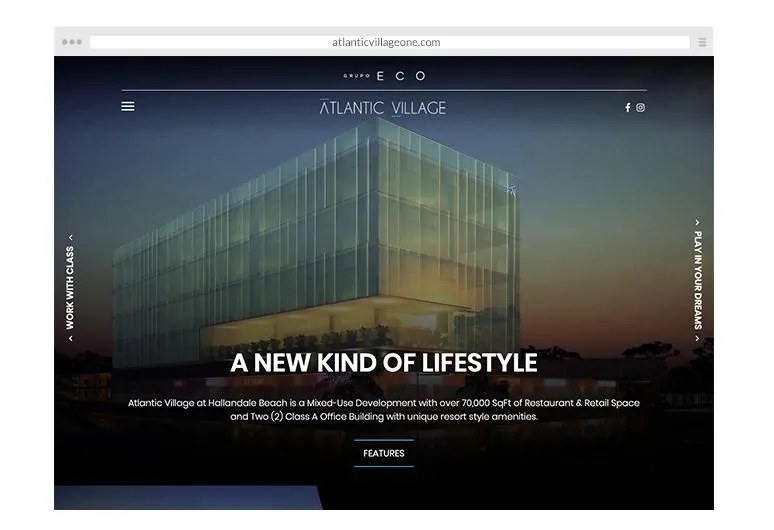Viewport: 774px width, 530px height.
Task: Click the paragraph starting 'Atlantic Village at Hallandale Beach'
Action: [x=384, y=410]
